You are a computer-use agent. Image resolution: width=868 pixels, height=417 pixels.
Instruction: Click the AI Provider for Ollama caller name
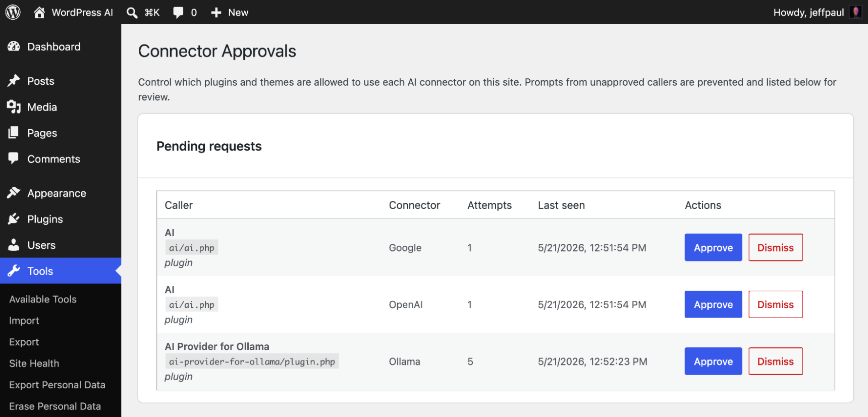coord(217,346)
